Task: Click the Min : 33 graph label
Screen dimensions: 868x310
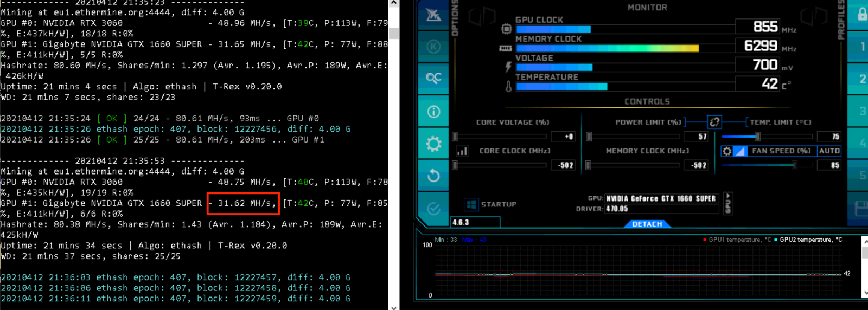Action: point(445,240)
